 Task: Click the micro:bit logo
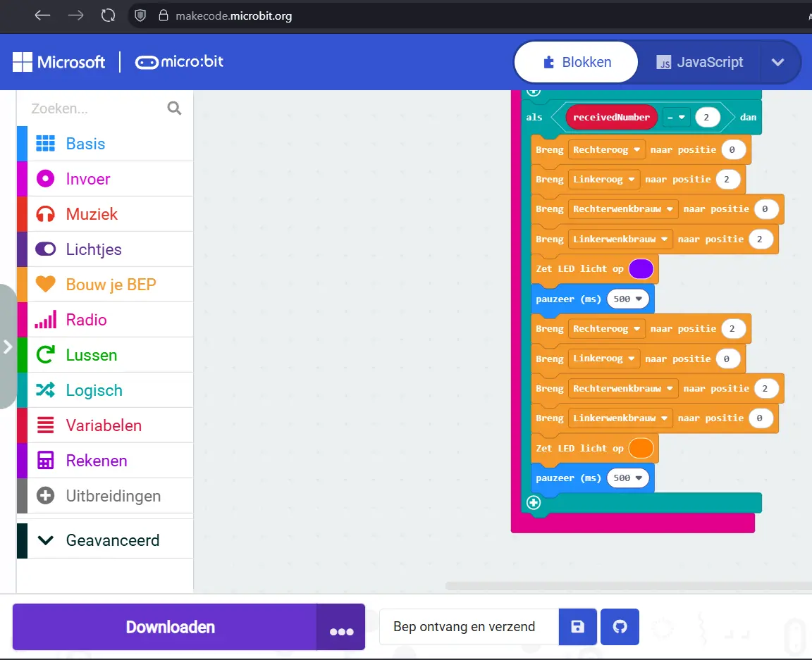(x=179, y=62)
